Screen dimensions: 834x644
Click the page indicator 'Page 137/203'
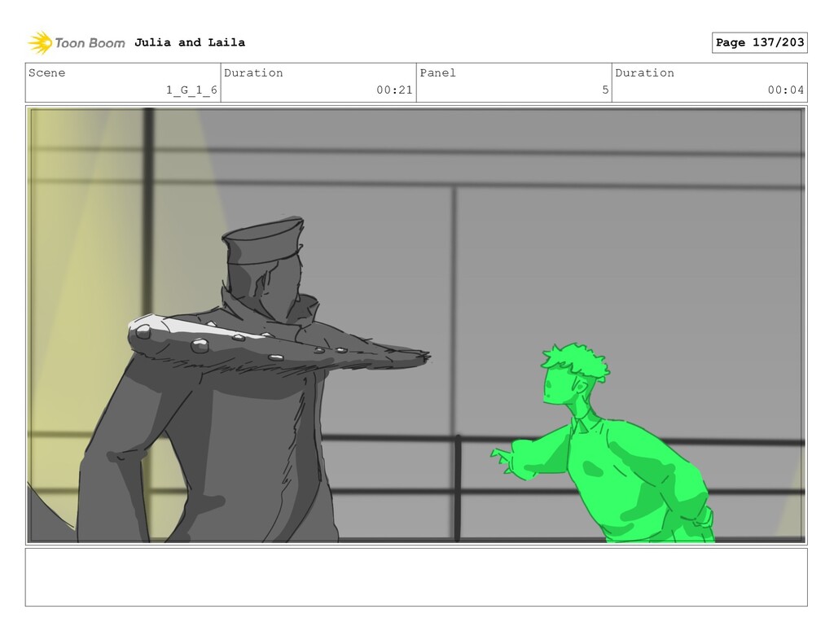(x=760, y=42)
